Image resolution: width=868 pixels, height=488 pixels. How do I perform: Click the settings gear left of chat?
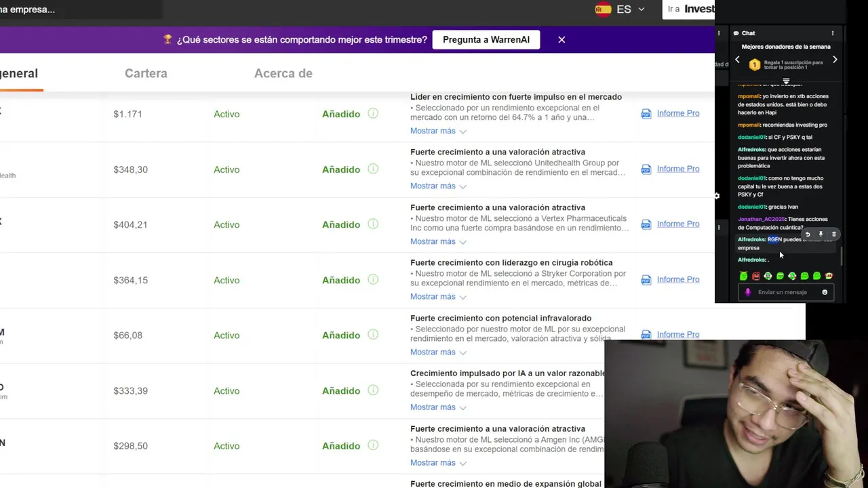[x=717, y=196]
